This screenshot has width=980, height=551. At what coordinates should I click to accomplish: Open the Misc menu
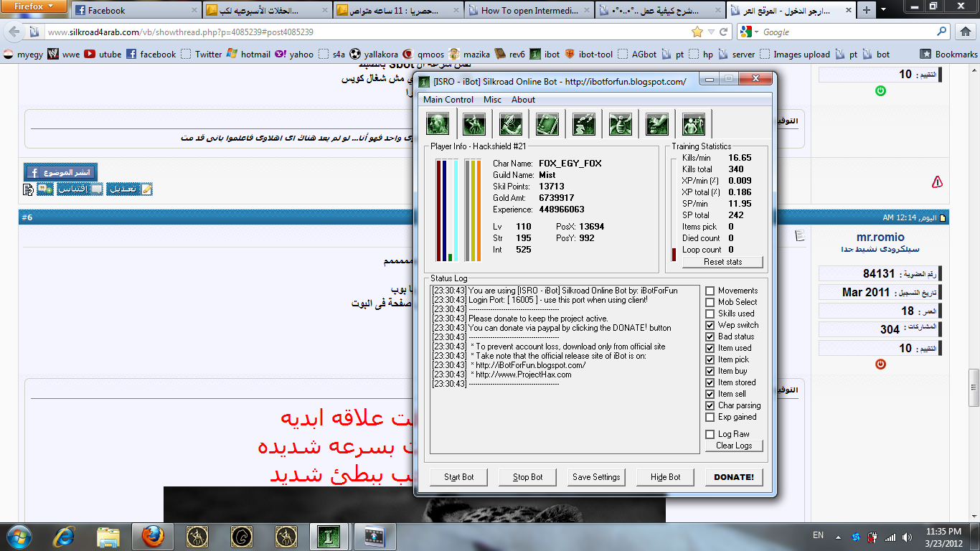click(x=492, y=100)
